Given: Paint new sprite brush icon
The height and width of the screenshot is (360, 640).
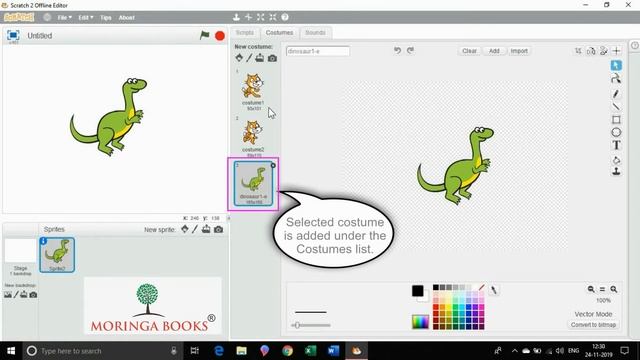Looking at the screenshot, I should coord(195,229).
